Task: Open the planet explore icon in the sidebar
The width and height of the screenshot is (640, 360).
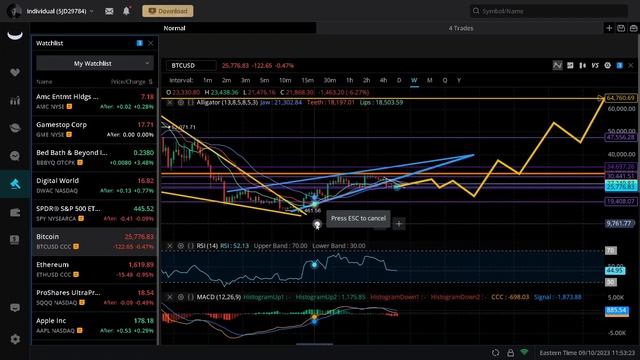Action: 15,128
